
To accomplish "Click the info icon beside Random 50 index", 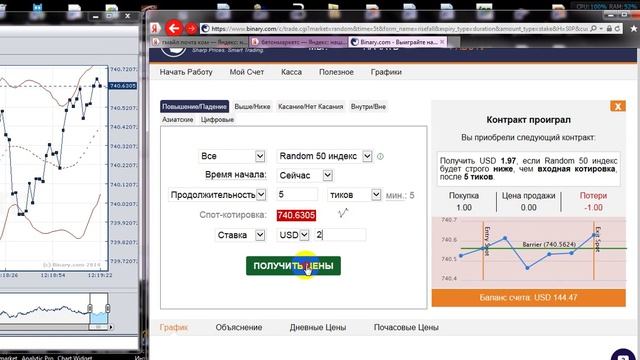I will (380, 156).
